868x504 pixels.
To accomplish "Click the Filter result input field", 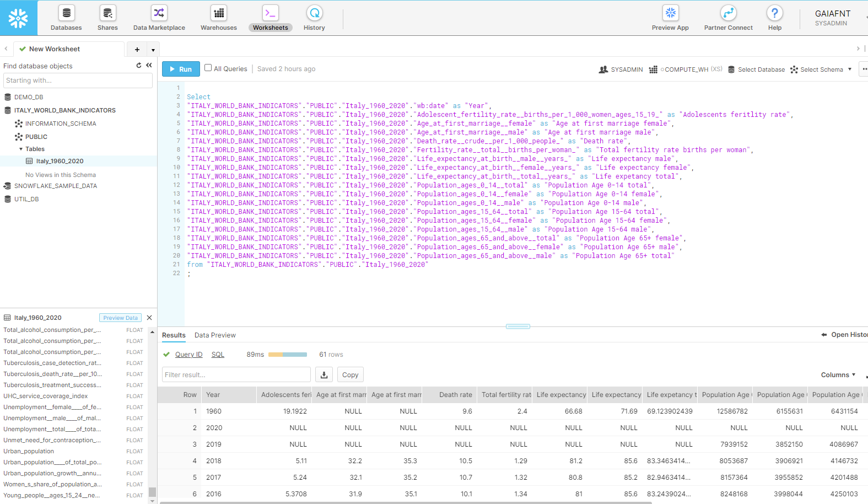I will pyautogui.click(x=236, y=375).
